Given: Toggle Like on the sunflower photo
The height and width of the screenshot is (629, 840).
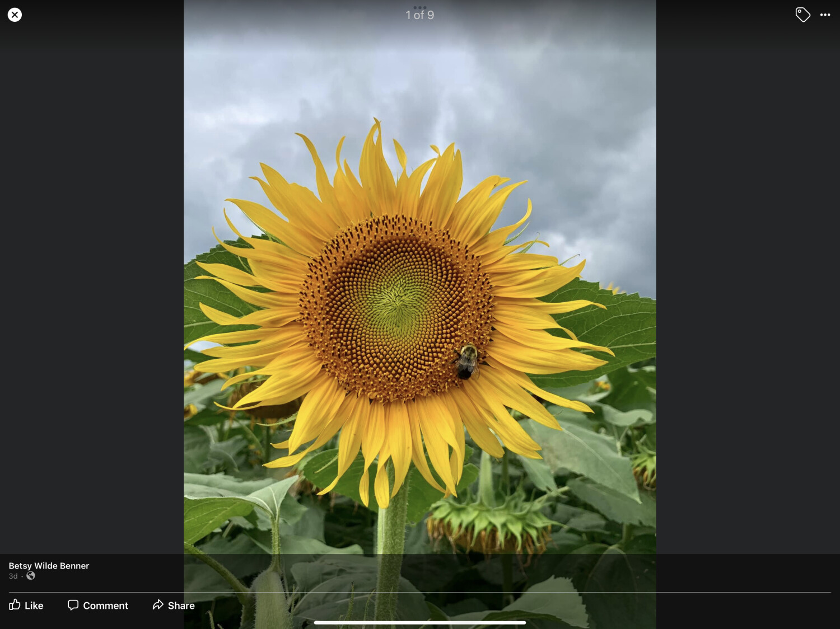Looking at the screenshot, I should pos(26,605).
